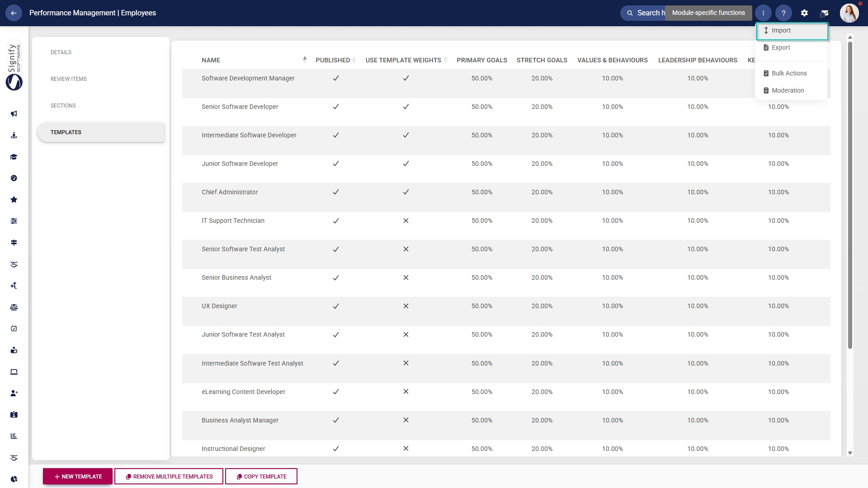
Task: Choose Moderation from the menu
Action: 792,90
